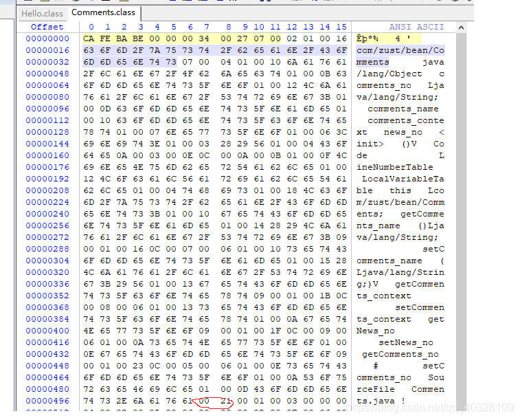Click column header 15 in hex view
Image resolution: width=520 pixels, height=420 pixels.
pos(341,27)
